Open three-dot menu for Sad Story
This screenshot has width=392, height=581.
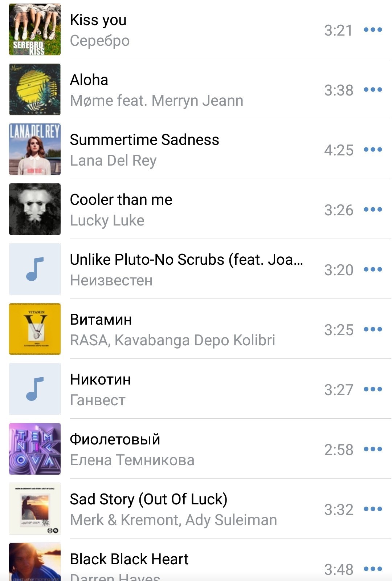373,509
